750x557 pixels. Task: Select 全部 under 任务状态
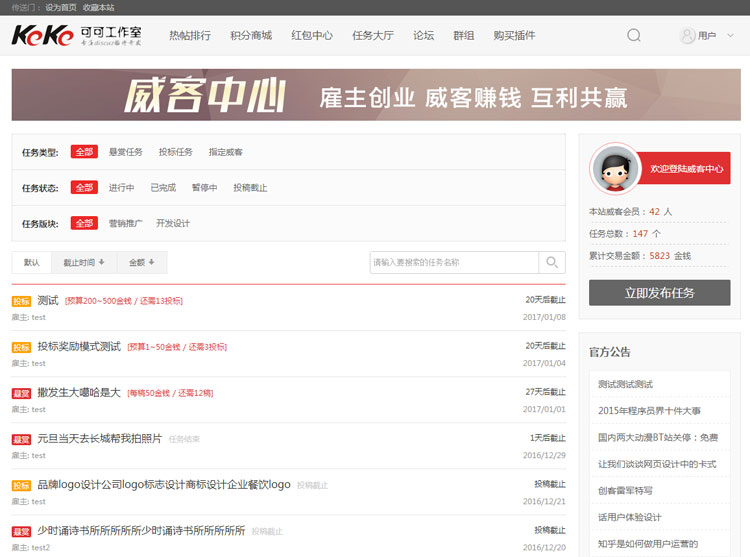84,187
